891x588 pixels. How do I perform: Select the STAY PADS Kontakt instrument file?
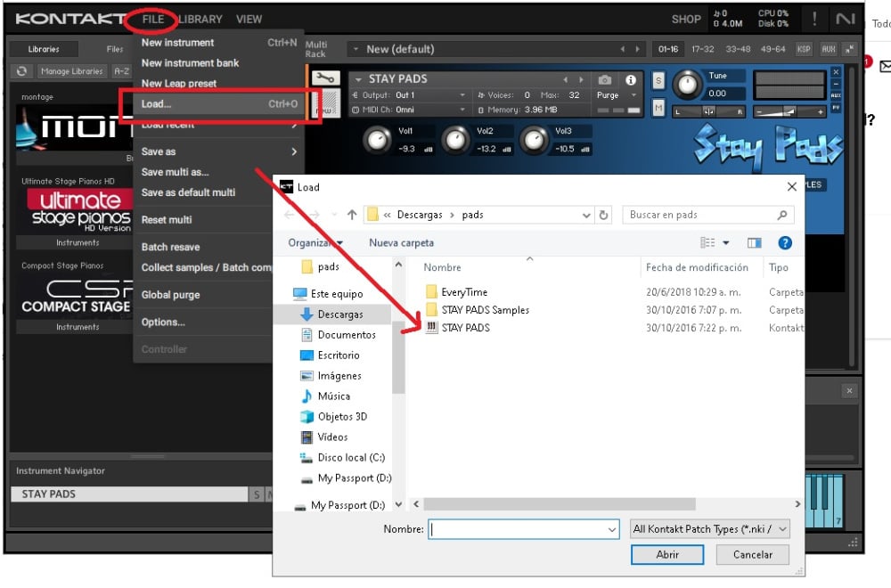(x=465, y=328)
